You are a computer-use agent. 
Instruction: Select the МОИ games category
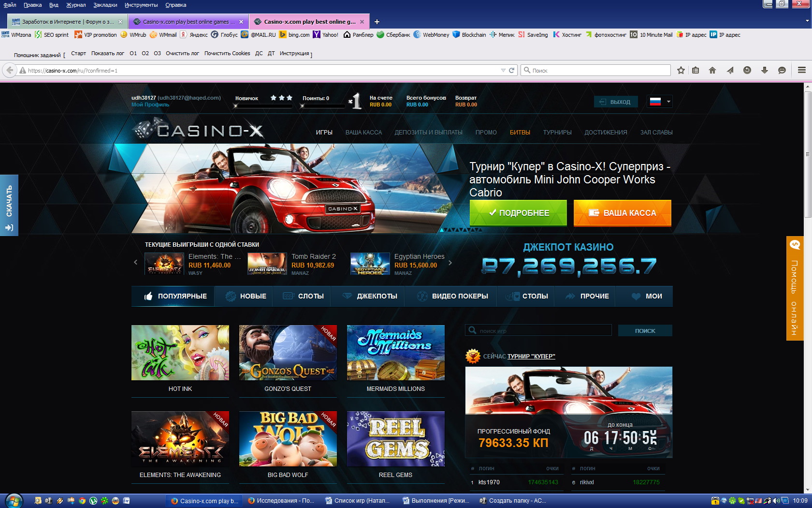646,296
